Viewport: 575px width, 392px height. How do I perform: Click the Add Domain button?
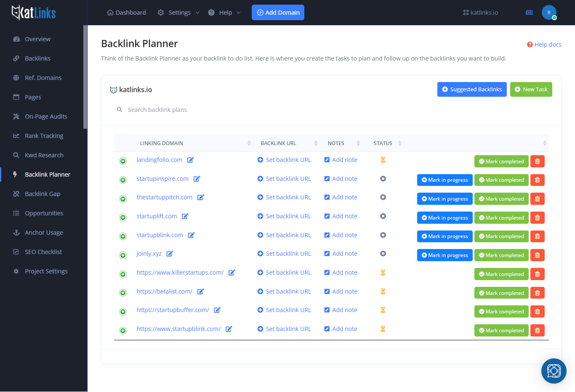(278, 13)
